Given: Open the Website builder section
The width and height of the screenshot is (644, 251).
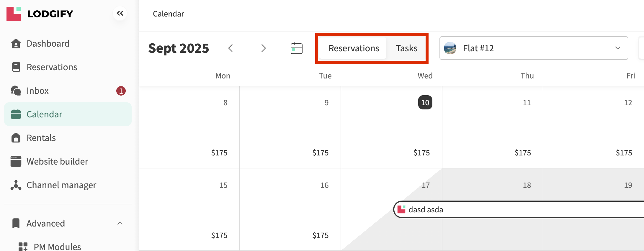Looking at the screenshot, I should tap(57, 162).
